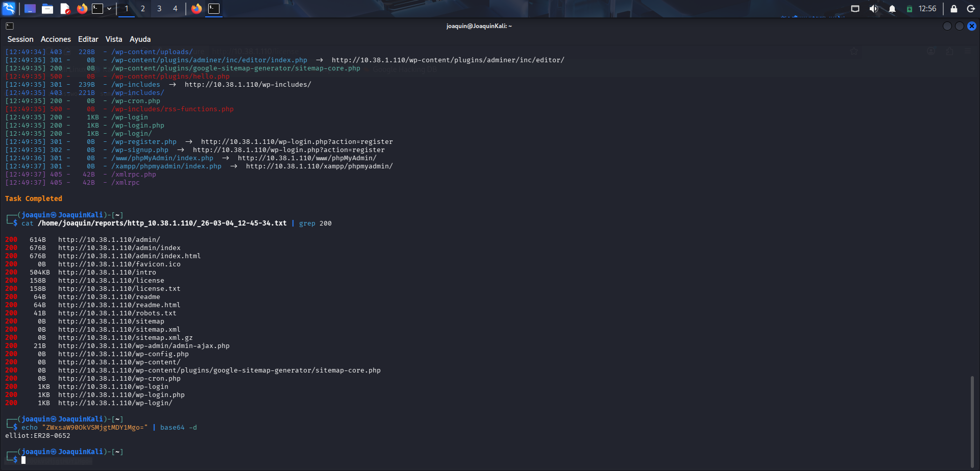Launch Firefox from the taskbar

coord(82,8)
